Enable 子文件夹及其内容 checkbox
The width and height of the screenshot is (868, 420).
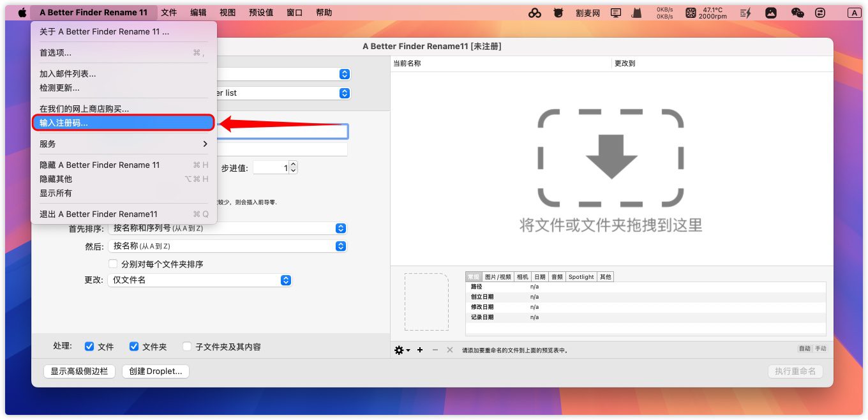point(187,347)
